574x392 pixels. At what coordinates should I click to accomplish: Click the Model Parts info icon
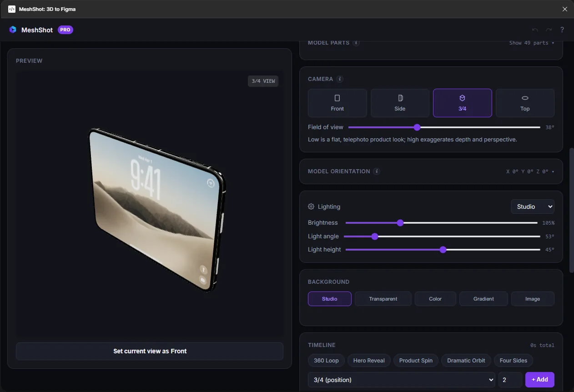click(356, 43)
